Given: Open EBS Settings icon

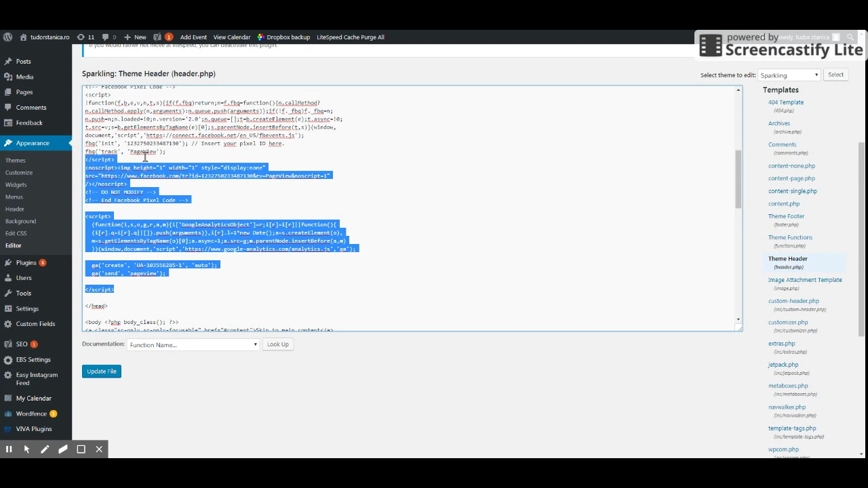Looking at the screenshot, I should point(8,360).
